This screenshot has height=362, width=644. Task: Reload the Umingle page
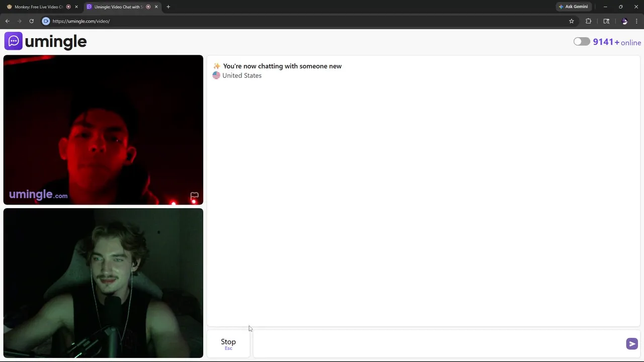click(31, 21)
